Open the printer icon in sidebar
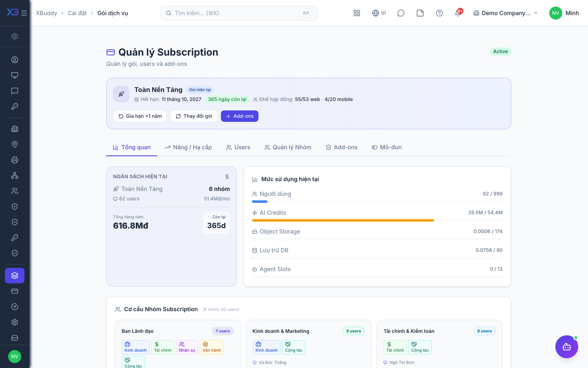 coord(14,160)
